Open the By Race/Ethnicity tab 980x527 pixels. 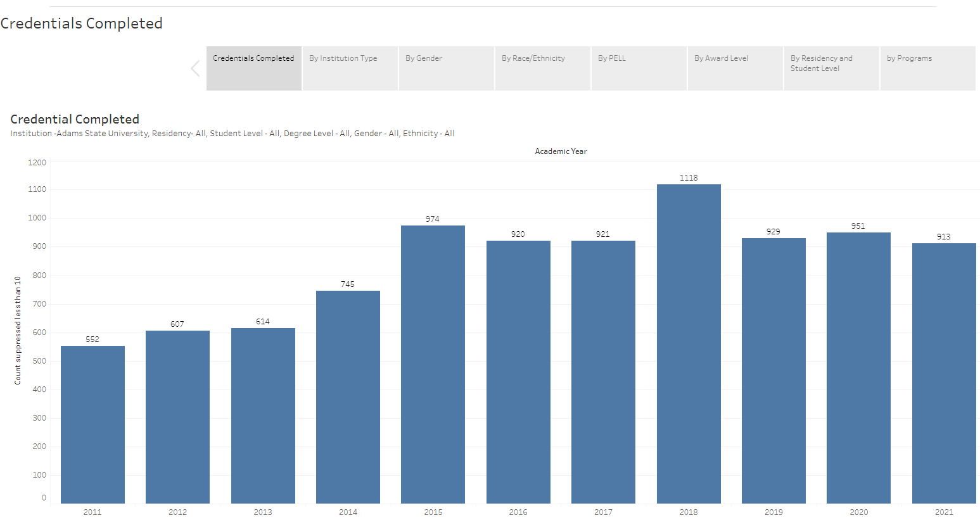[x=543, y=68]
